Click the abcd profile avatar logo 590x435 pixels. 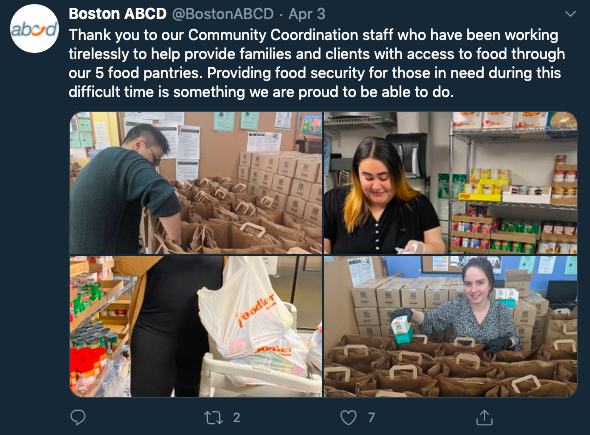pyautogui.click(x=34, y=29)
